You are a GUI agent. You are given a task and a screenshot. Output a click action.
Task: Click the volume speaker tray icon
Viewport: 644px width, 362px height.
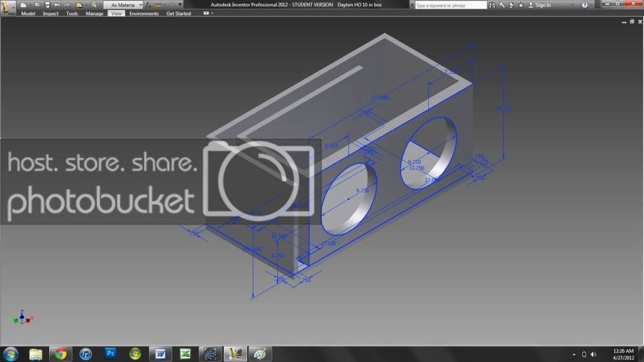pos(594,354)
